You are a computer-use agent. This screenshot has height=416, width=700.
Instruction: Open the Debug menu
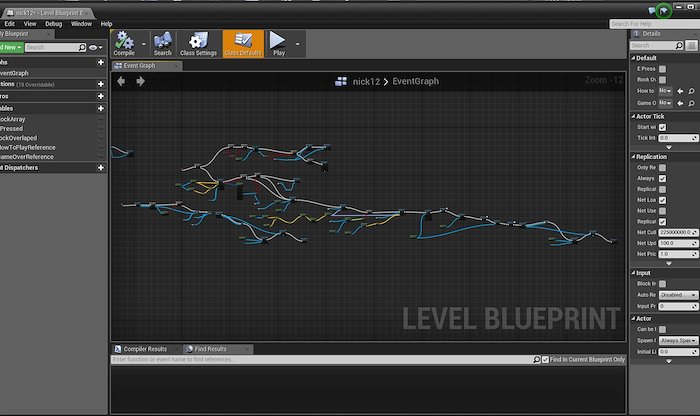coord(54,24)
